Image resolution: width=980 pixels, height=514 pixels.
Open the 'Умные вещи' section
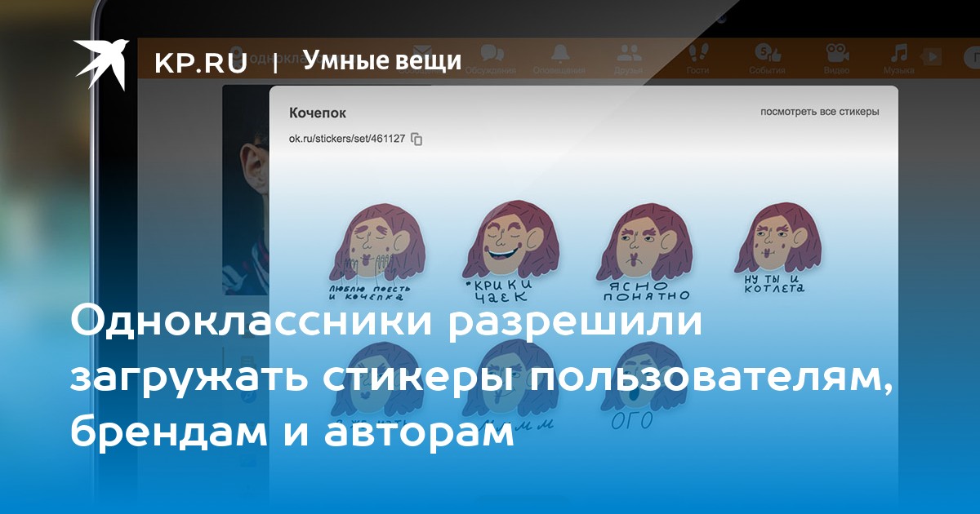point(381,60)
